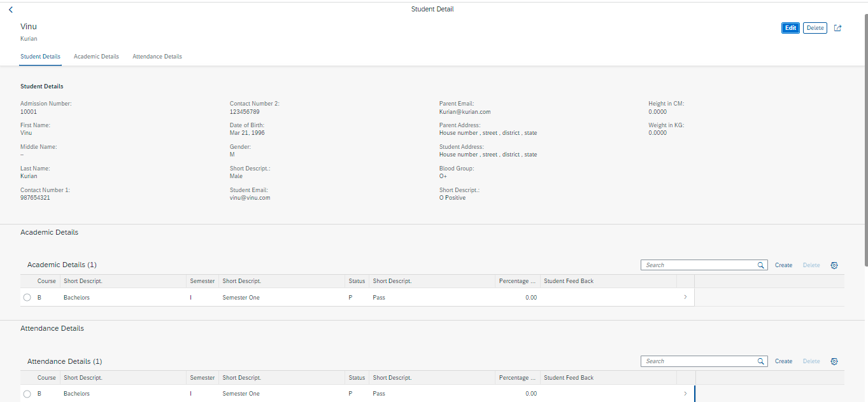This screenshot has height=402, width=868.
Task: Click the Delete button in the header
Action: pos(815,28)
